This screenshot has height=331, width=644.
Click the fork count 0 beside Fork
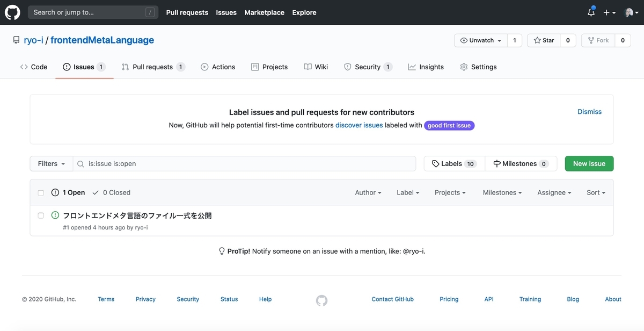(x=623, y=40)
